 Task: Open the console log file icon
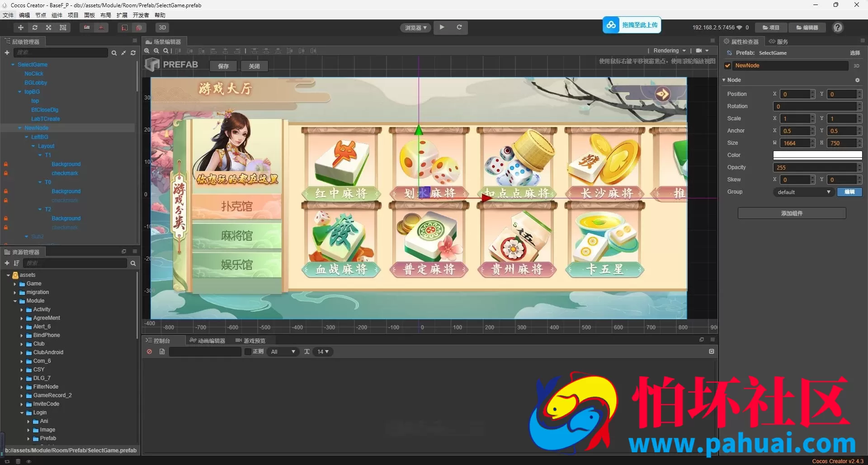tap(162, 351)
